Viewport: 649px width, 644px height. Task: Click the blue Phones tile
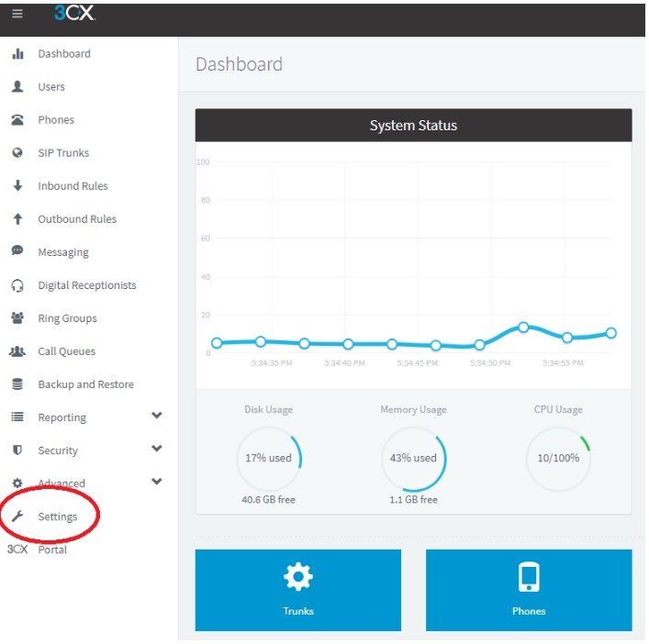529,590
